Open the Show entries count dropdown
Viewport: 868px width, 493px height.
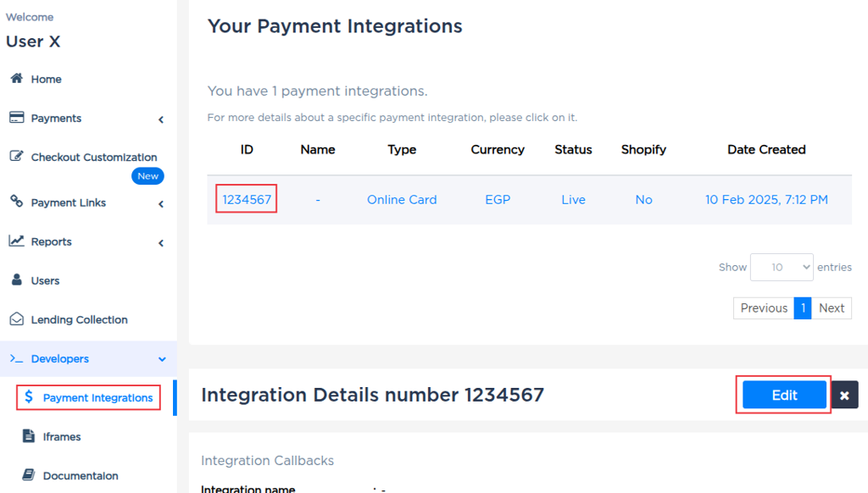(x=782, y=267)
